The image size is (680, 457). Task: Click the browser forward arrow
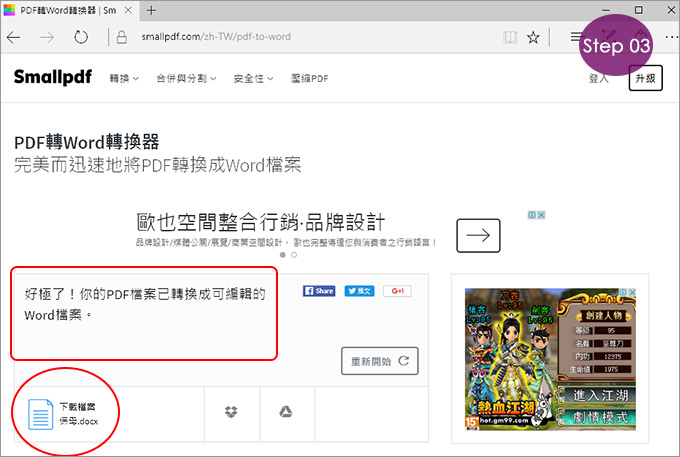47,38
